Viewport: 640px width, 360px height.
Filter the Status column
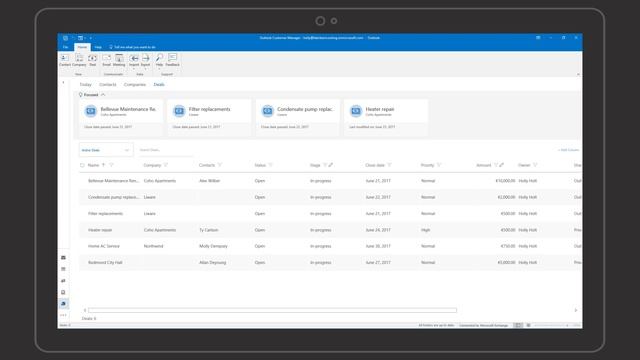click(270, 165)
